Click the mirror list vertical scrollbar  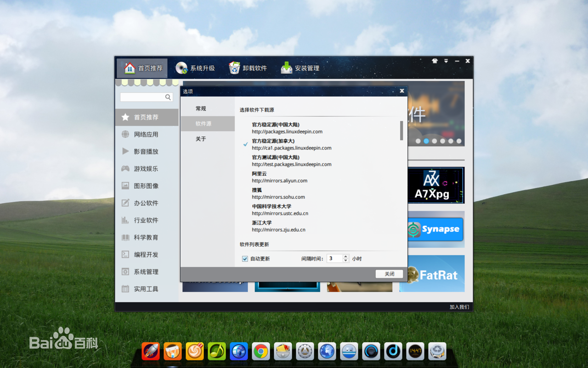(401, 131)
